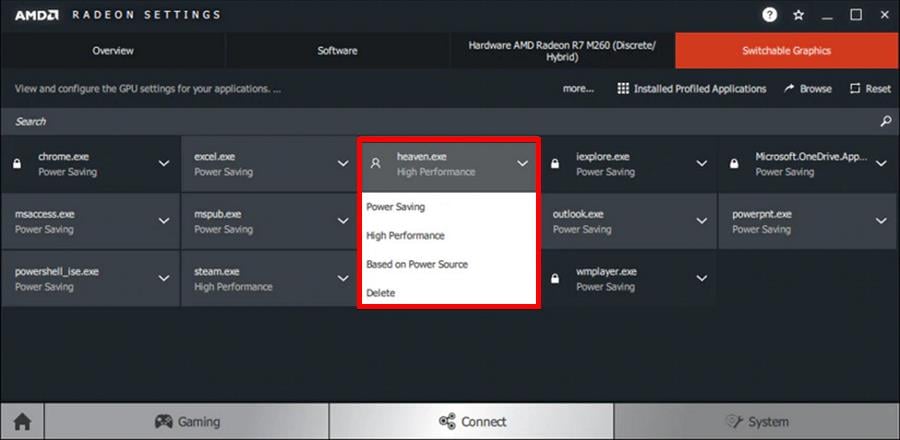Click the favorites star icon
The image size is (900, 440).
tap(798, 15)
